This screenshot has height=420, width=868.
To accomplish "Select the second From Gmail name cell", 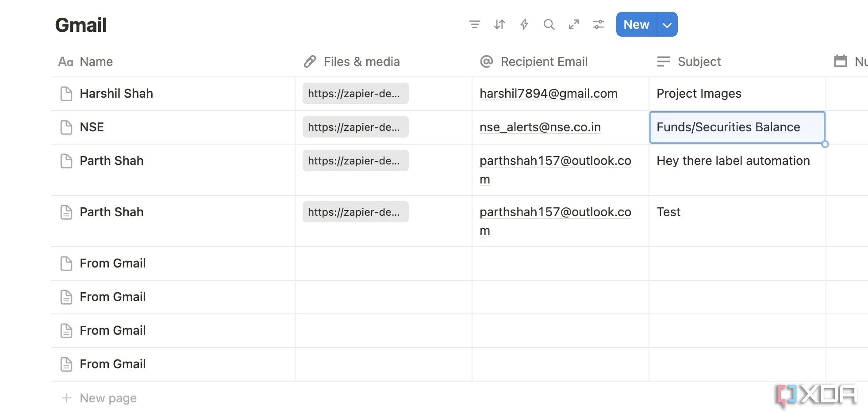I will [x=173, y=297].
